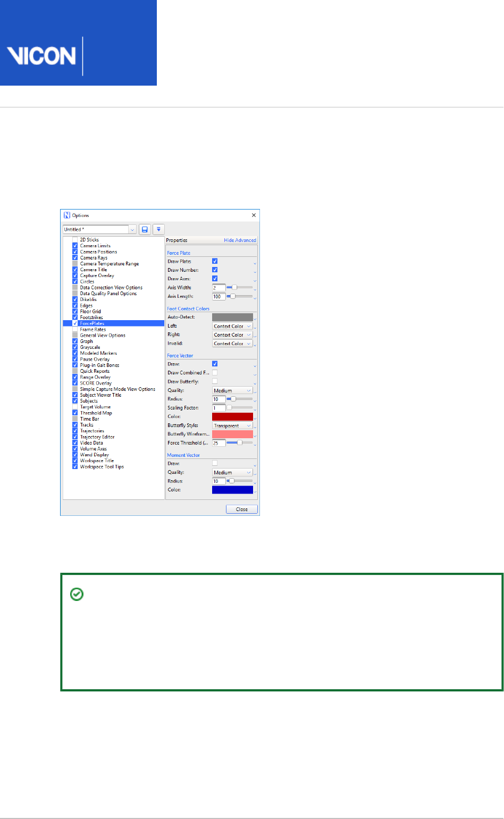The image size is (504, 819).
Task: Click the Axis Width slider
Action: (240, 287)
